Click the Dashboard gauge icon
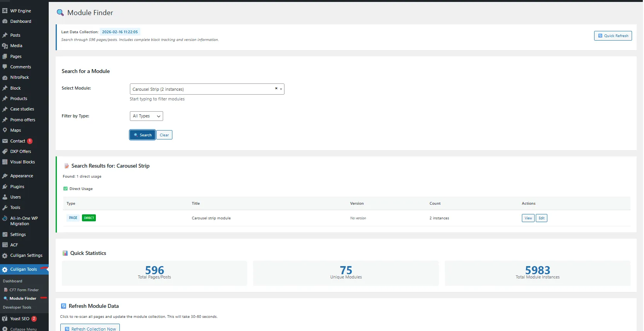Viewport: 644px width, 331px height. click(x=5, y=21)
